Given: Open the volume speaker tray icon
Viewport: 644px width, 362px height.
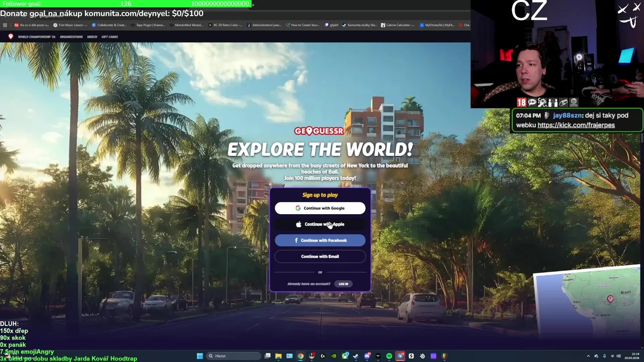Looking at the screenshot, I should pos(618,356).
